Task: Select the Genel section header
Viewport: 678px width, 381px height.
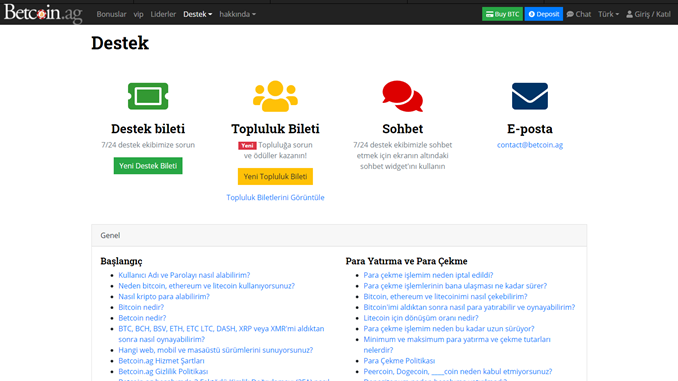Action: coord(339,235)
